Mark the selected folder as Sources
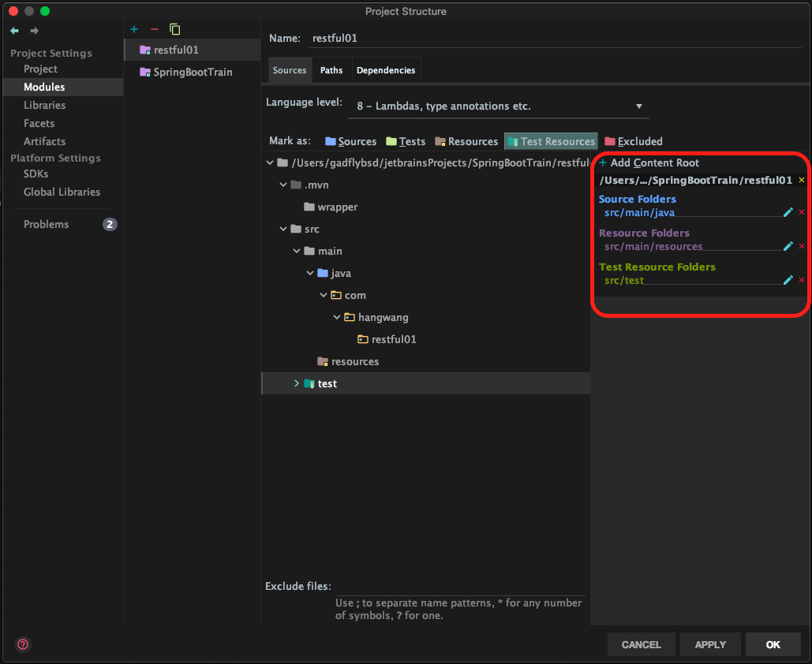The height and width of the screenshot is (664, 812). tap(350, 141)
